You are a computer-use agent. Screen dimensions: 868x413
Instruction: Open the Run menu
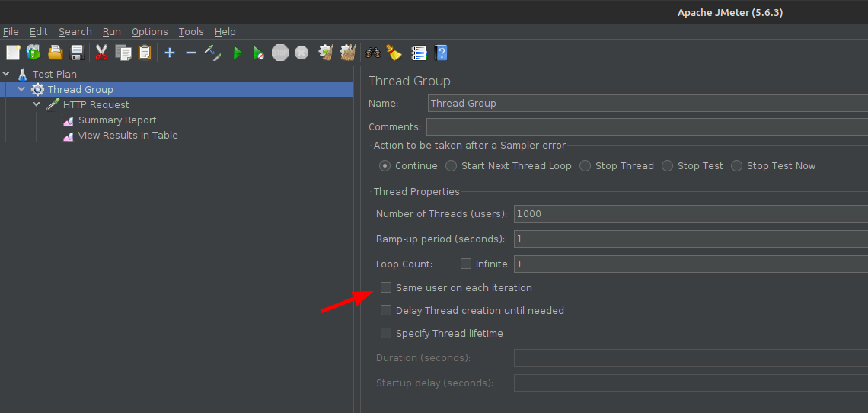pos(112,31)
